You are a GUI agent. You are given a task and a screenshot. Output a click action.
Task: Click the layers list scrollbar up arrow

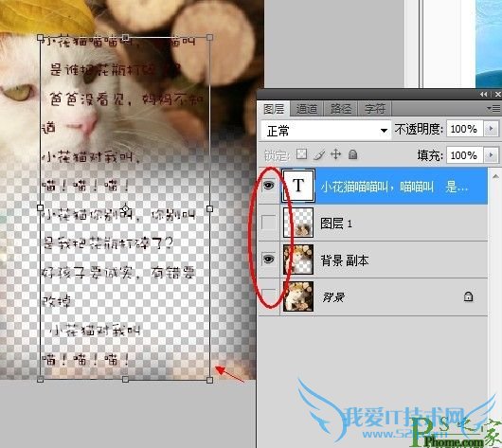pos(495,176)
